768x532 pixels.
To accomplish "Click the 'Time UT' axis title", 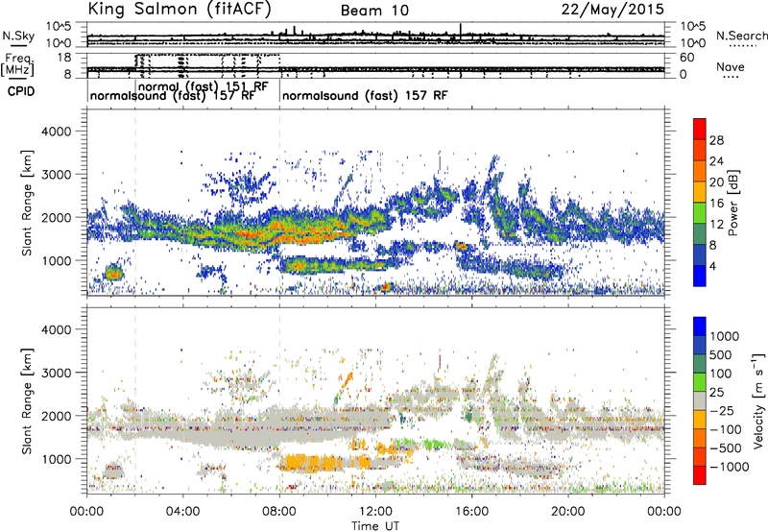I will tap(375, 526).
